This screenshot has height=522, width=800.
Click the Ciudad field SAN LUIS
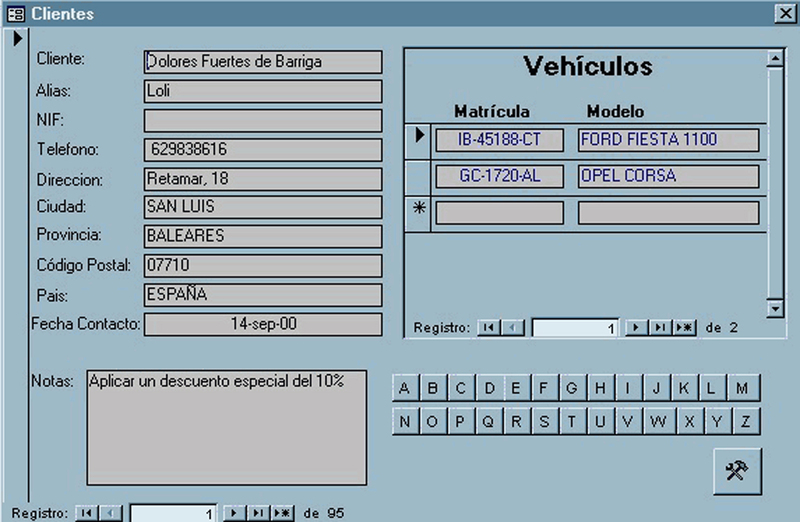[x=263, y=207]
